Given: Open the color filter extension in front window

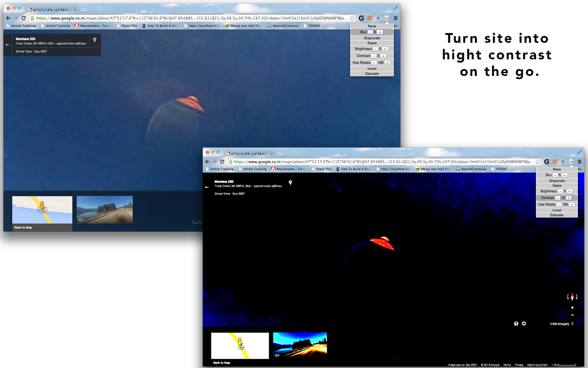Looking at the screenshot, I should click(x=571, y=161).
